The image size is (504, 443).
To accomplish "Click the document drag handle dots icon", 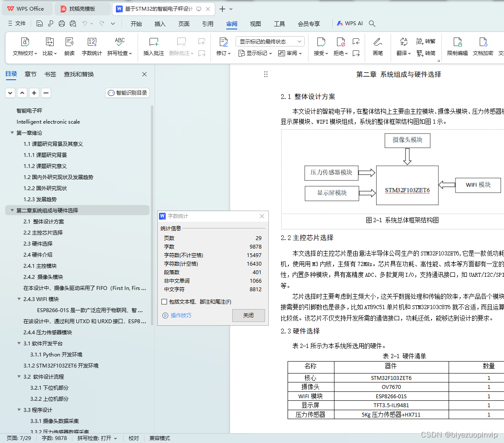I will point(266,74).
